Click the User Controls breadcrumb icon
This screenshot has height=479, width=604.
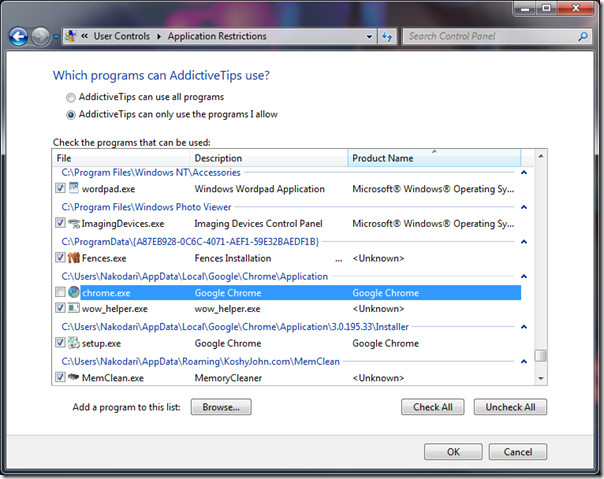(70, 36)
